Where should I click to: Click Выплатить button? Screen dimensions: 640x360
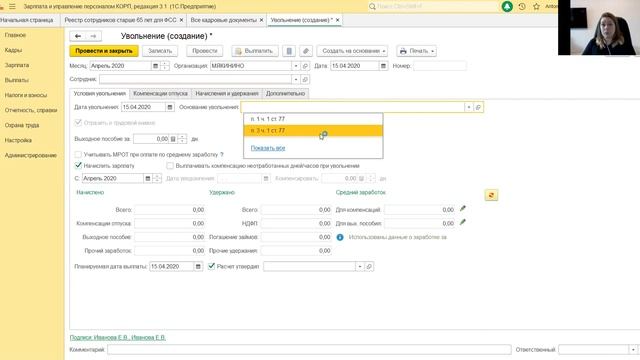point(255,51)
